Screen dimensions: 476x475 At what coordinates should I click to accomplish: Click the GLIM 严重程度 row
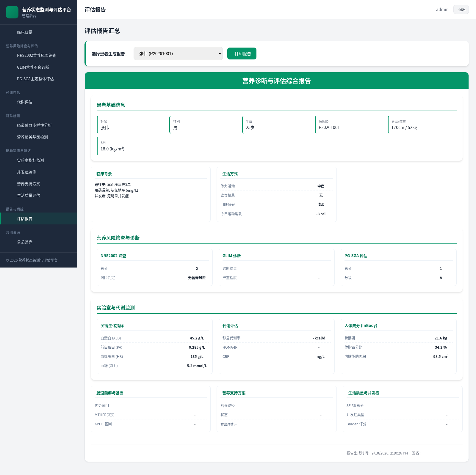coord(276,278)
